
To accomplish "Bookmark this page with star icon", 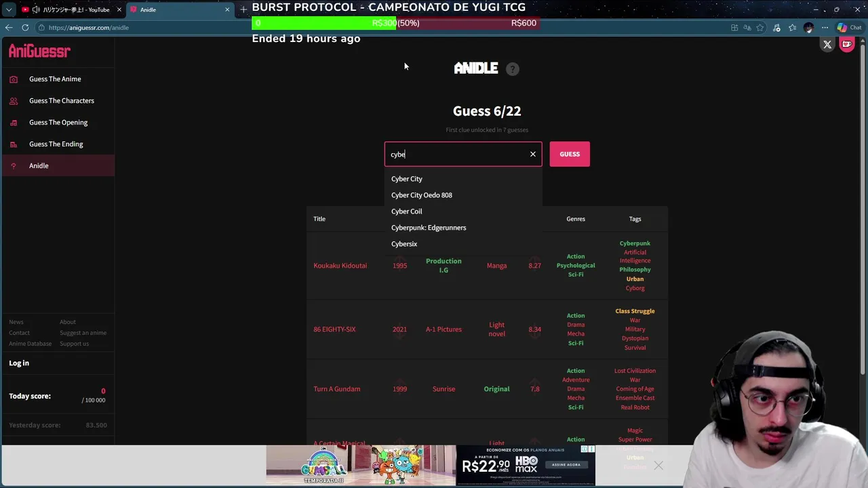I will (x=760, y=28).
